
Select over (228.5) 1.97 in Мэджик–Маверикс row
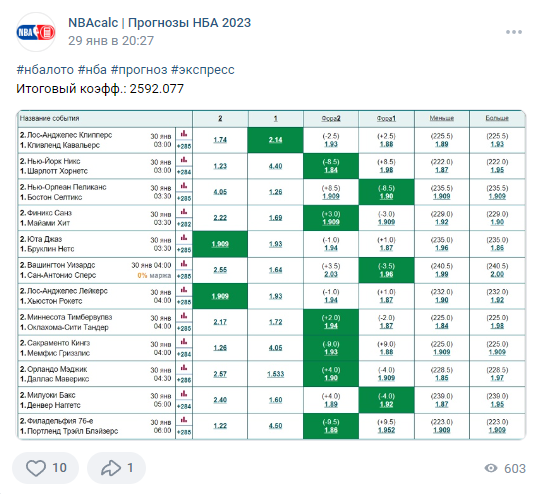(497, 374)
